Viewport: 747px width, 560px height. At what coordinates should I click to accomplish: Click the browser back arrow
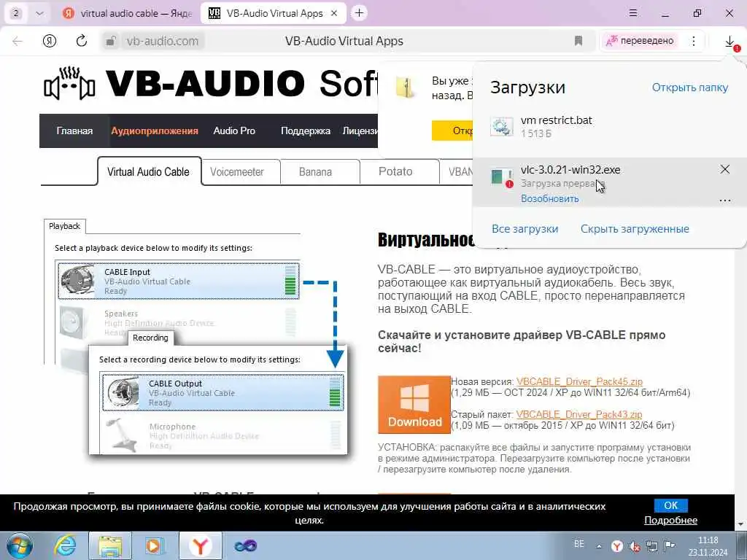point(18,41)
